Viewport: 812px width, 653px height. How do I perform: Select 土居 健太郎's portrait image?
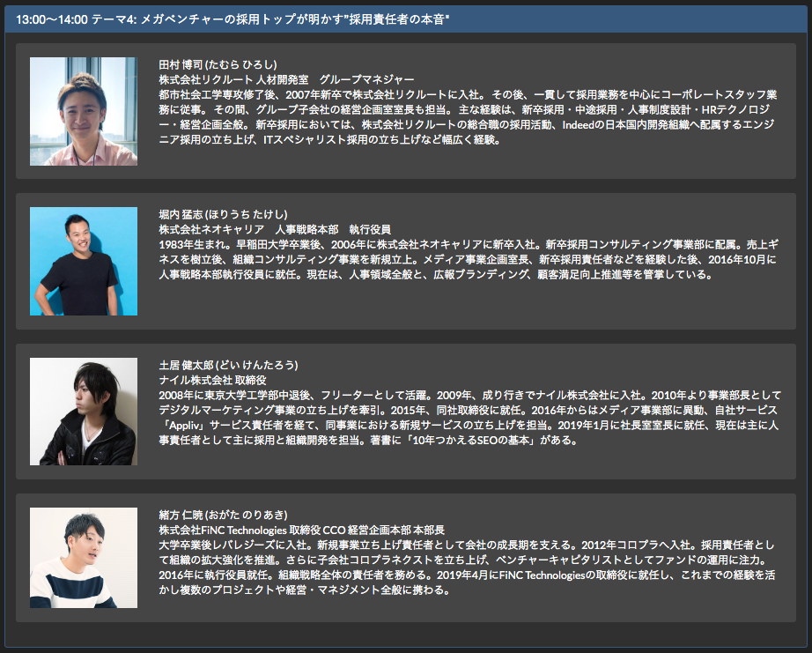[x=84, y=412]
